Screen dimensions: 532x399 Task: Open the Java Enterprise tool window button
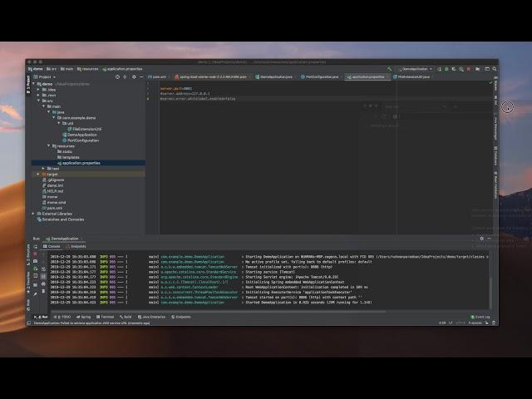pyautogui.click(x=151, y=317)
